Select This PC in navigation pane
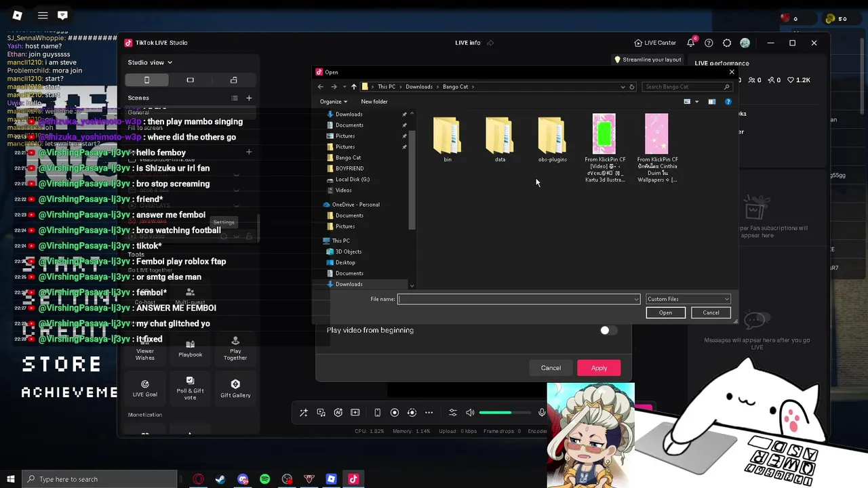The width and height of the screenshot is (868, 488). (x=340, y=241)
